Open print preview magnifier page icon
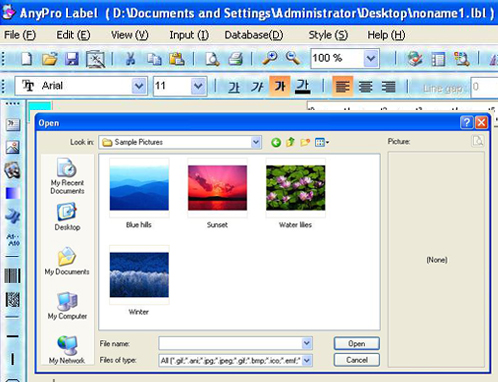 tap(212, 59)
